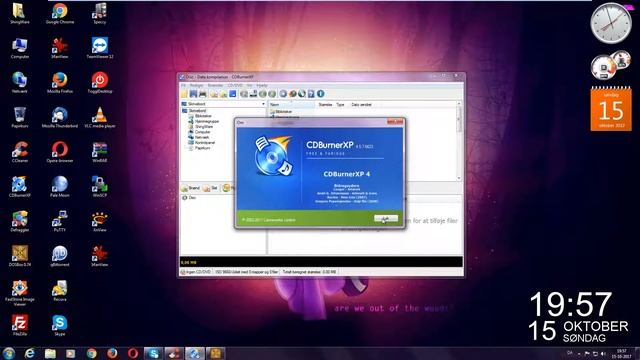Screen dimensions: 640x360
Task: Open the Vis menu
Action: 249,85
